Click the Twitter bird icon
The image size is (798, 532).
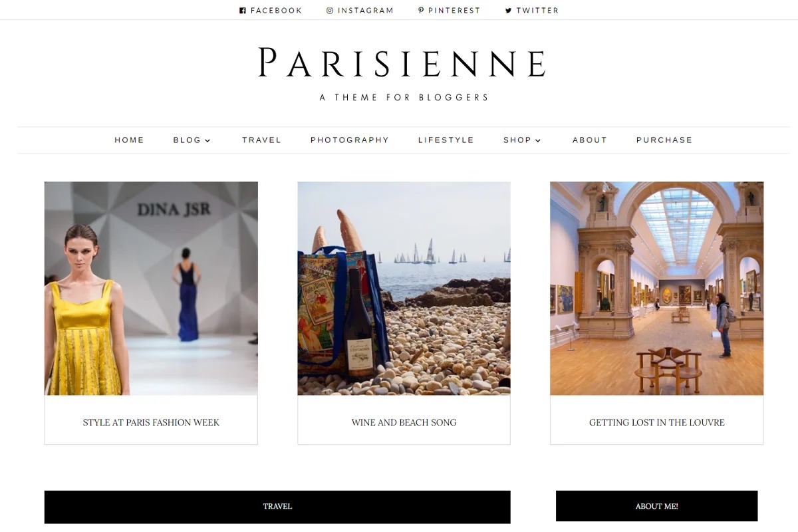click(x=509, y=11)
